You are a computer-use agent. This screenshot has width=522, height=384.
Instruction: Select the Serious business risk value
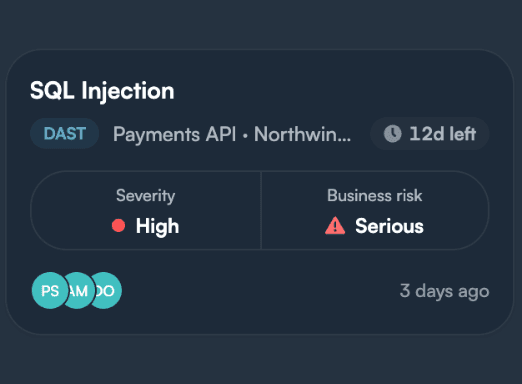coord(389,226)
